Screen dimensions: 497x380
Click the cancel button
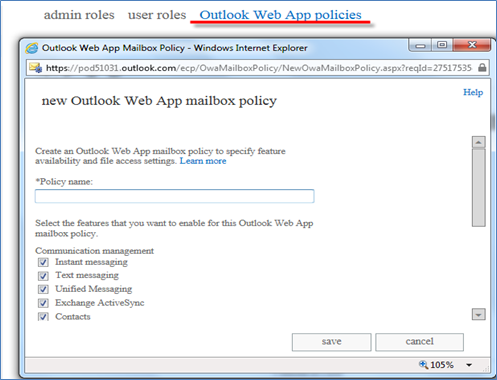point(419,342)
